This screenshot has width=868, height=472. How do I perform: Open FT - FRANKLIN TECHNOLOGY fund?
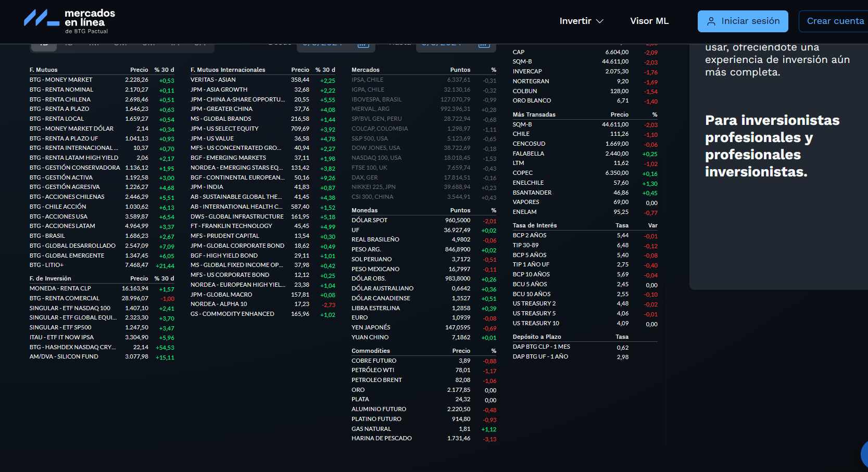[x=263, y=226]
